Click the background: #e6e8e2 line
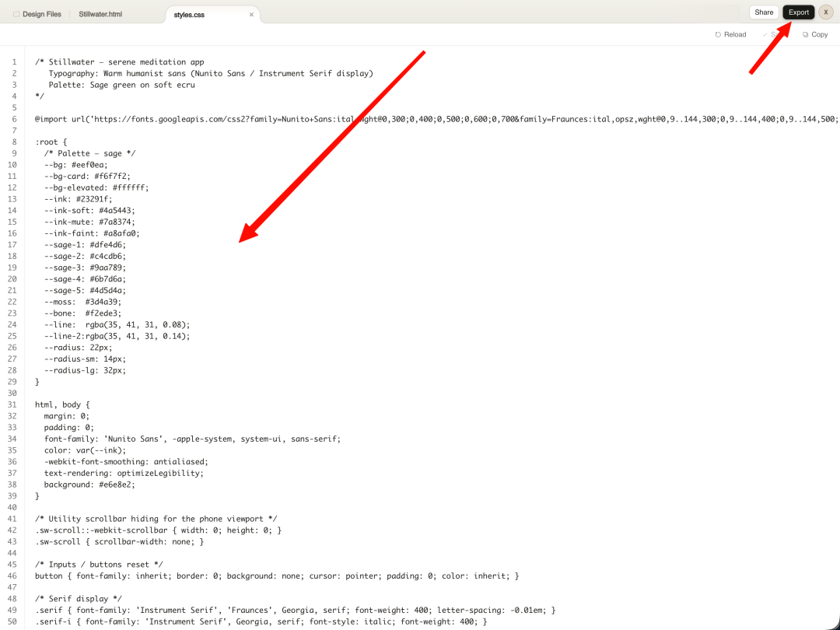 (x=90, y=485)
